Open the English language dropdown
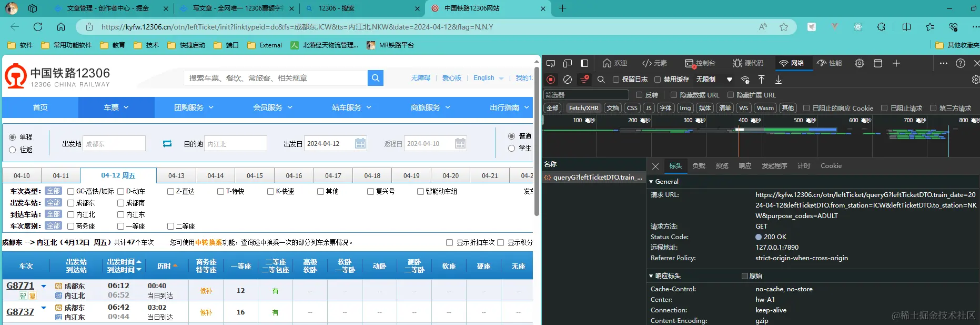Screen dimensions: 980x325 488,78
